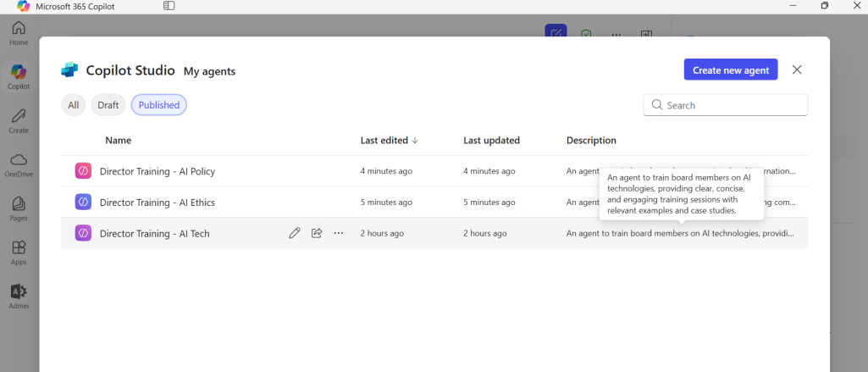Click the panel toggle icon behind dialog
868x372 pixels.
(x=646, y=32)
